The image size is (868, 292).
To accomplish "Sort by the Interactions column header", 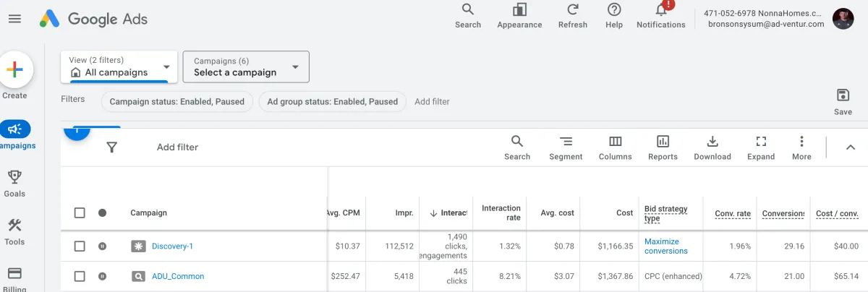I will tap(448, 212).
